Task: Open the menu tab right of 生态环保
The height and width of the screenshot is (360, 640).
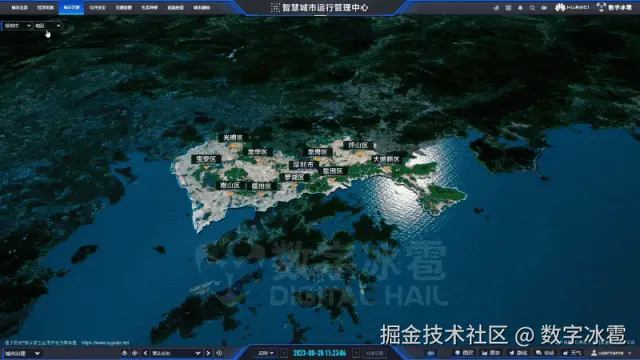Action: (176, 8)
